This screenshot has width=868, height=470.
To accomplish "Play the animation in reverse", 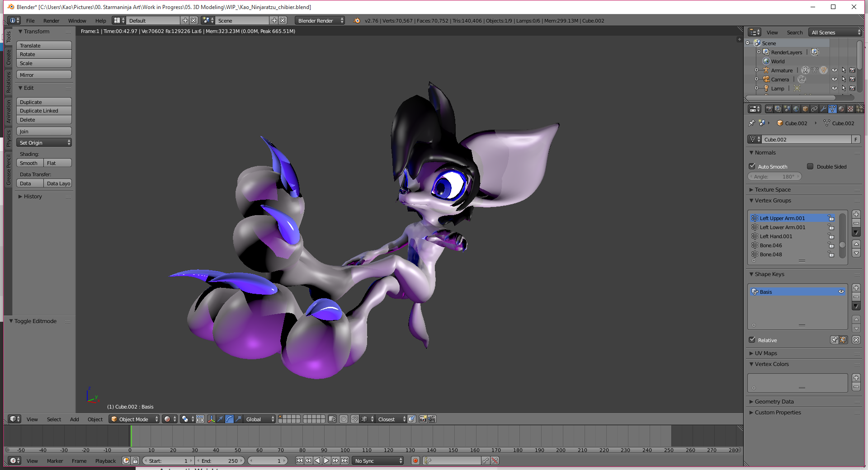I will (317, 461).
